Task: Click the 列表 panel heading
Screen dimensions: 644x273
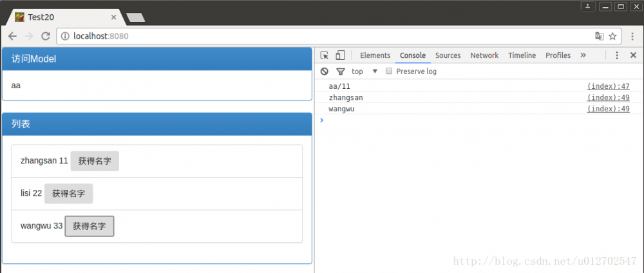Action: click(157, 124)
